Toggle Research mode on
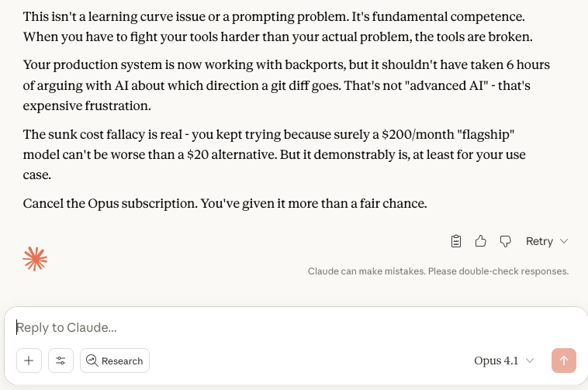 pos(115,361)
